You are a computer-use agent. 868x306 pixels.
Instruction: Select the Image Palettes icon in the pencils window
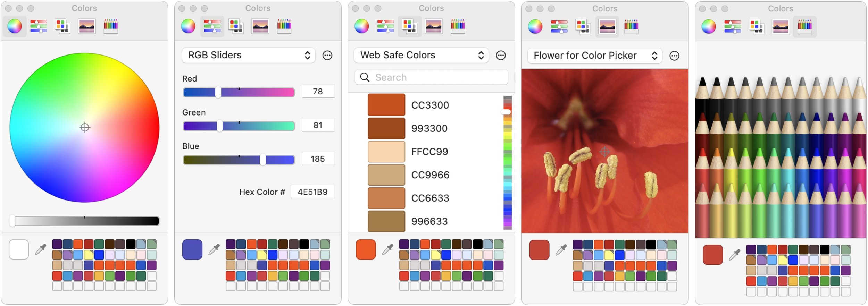(781, 27)
